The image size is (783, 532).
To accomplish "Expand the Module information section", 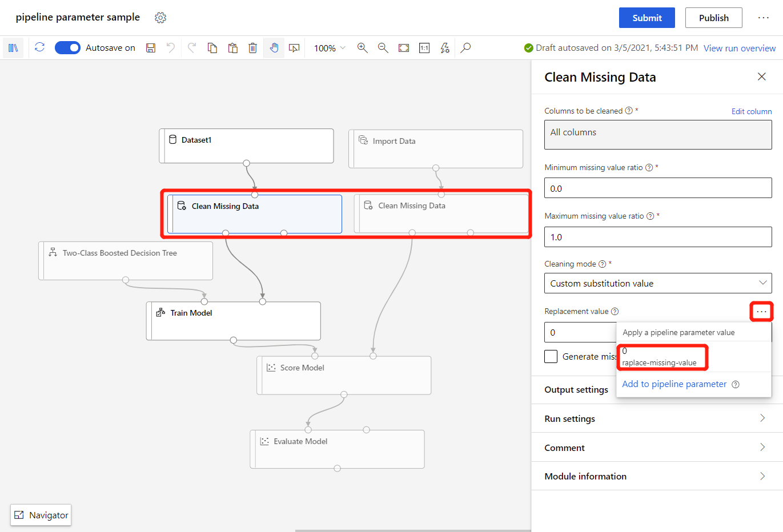I will tap(657, 476).
